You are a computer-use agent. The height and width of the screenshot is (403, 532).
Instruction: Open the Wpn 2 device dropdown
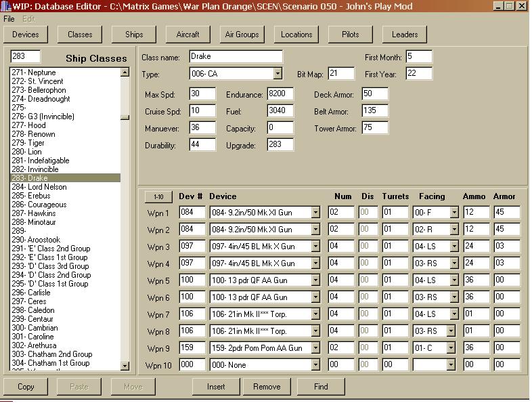[x=315, y=230]
